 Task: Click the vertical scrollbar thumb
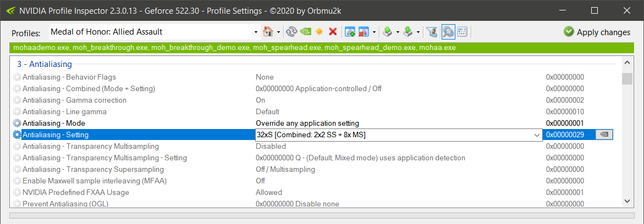(627, 79)
